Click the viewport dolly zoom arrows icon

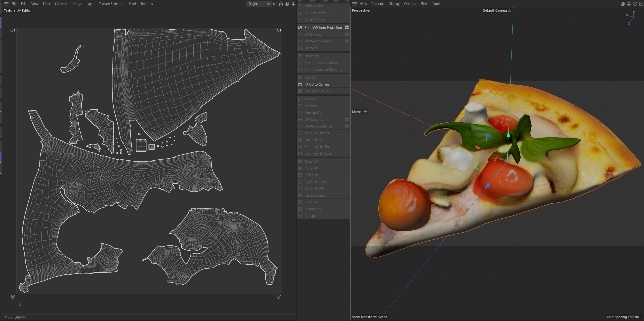tap(629, 4)
